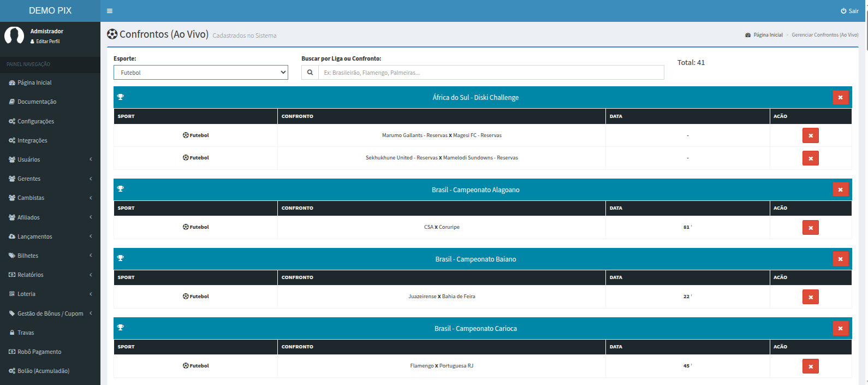This screenshot has height=385, width=868.
Task: Expand the Relatórios sidebar submenu
Action: [x=50, y=275]
